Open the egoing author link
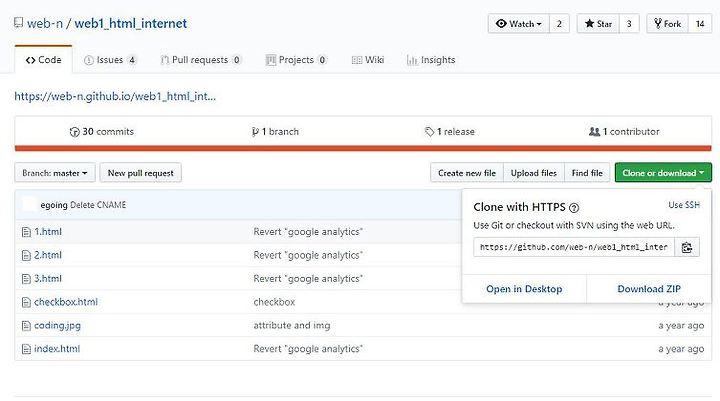The height and width of the screenshot is (401, 720). (54, 205)
